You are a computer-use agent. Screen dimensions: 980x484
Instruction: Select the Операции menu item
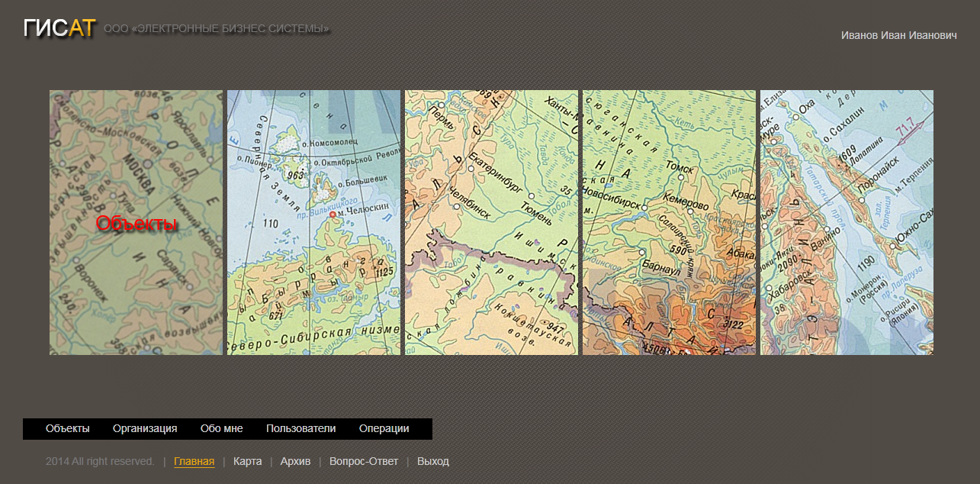pyautogui.click(x=384, y=429)
